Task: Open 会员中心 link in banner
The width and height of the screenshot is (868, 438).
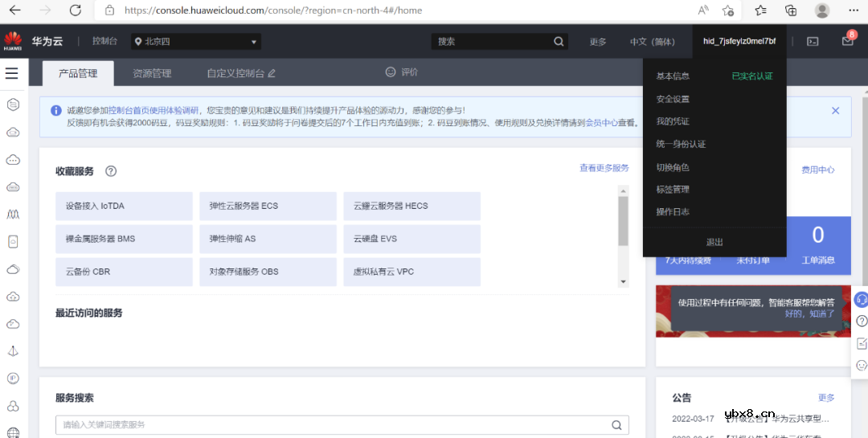Action: click(602, 123)
